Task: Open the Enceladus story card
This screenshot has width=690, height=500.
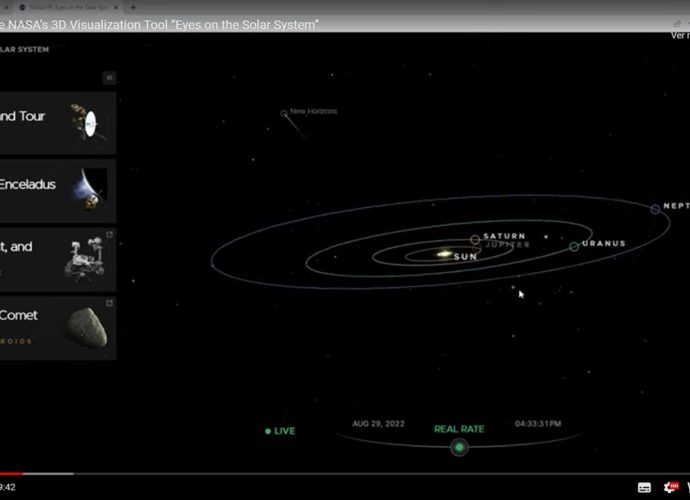Action: [x=58, y=191]
